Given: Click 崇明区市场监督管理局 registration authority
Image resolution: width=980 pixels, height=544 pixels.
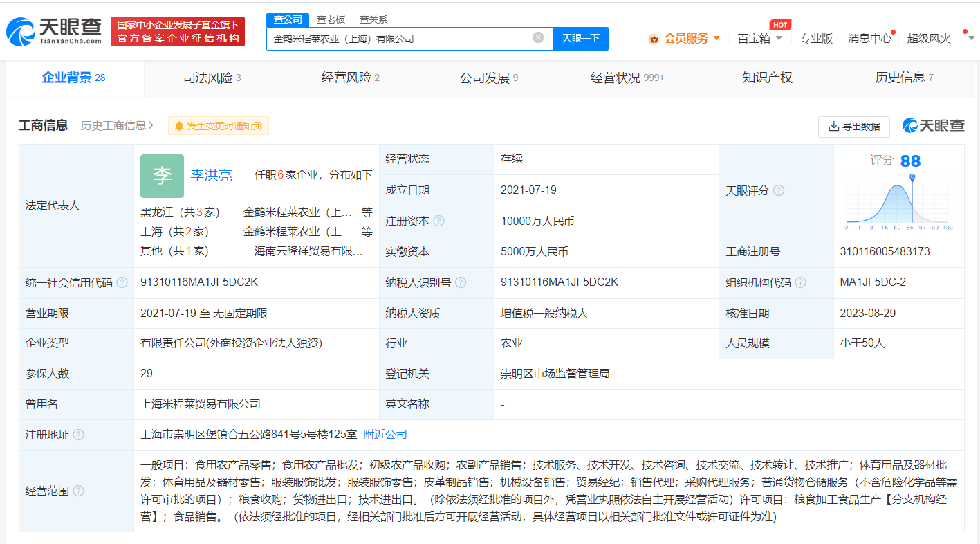Looking at the screenshot, I should pos(555,374).
